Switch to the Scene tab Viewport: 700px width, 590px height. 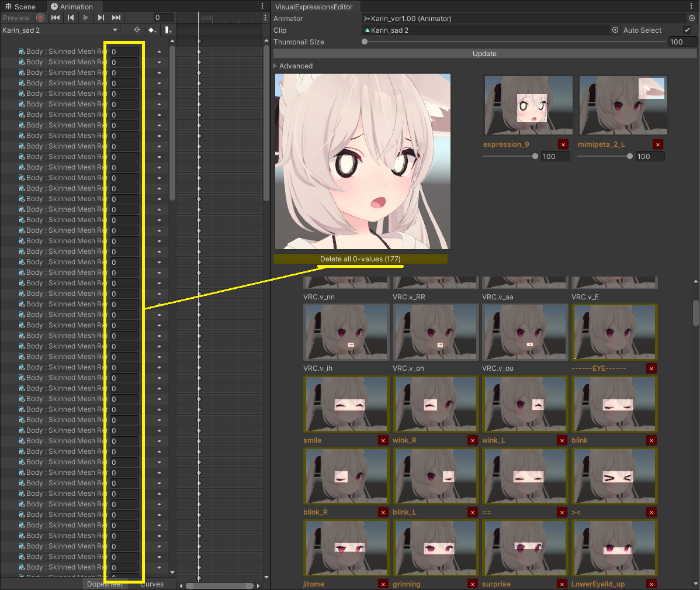point(20,6)
